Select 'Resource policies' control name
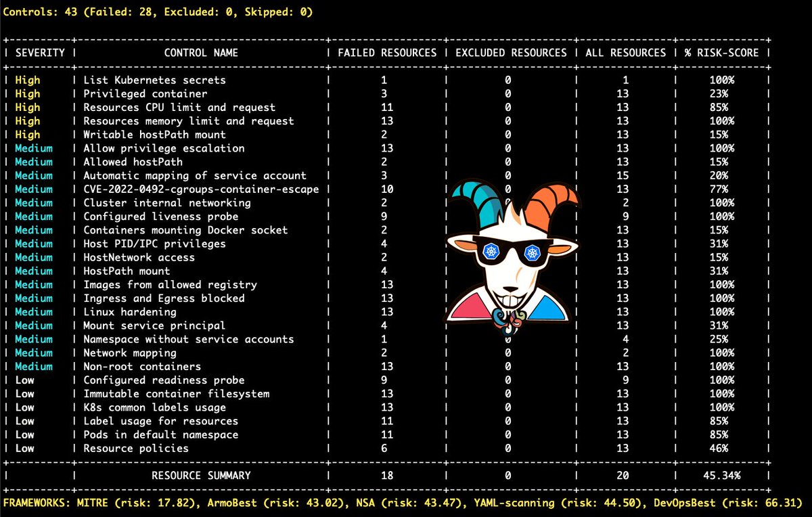Screen dimensions: 812x517 (x=136, y=448)
